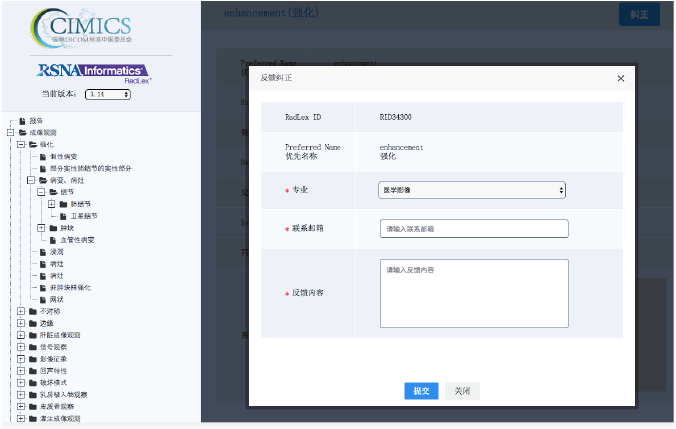Expand the 不对称 tree node

20,311
